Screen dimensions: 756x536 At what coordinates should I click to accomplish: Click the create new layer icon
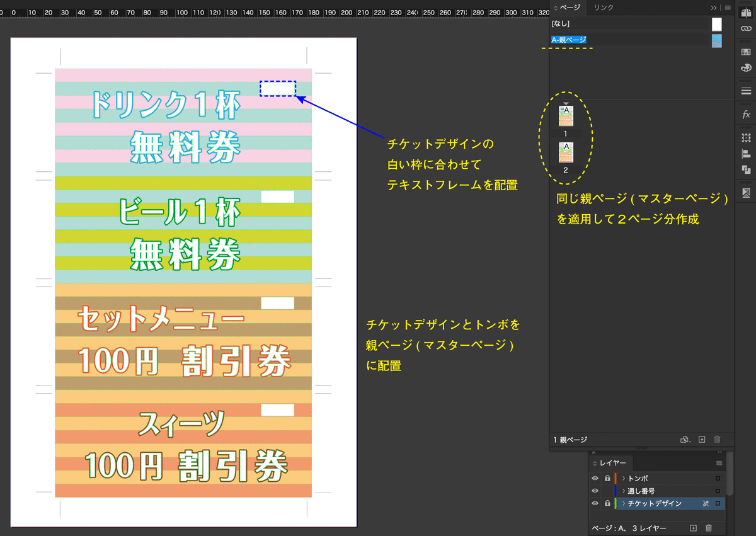(x=694, y=528)
